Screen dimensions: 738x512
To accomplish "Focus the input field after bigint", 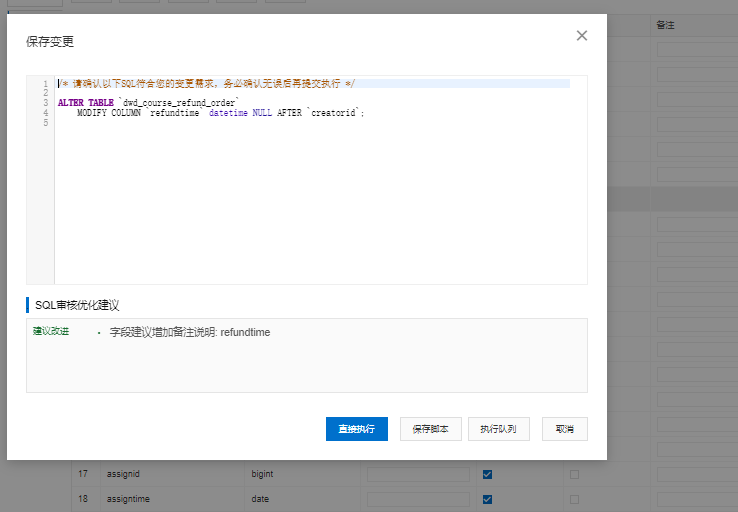I will click(418, 474).
